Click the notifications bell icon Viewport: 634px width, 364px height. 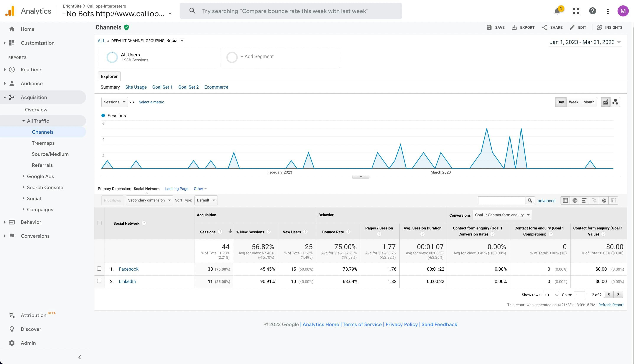(x=557, y=11)
